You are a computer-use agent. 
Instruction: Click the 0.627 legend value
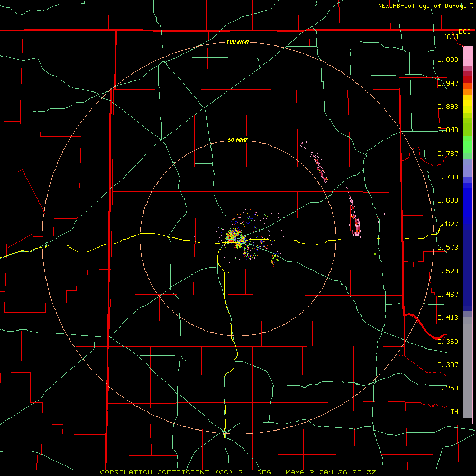pyautogui.click(x=448, y=224)
